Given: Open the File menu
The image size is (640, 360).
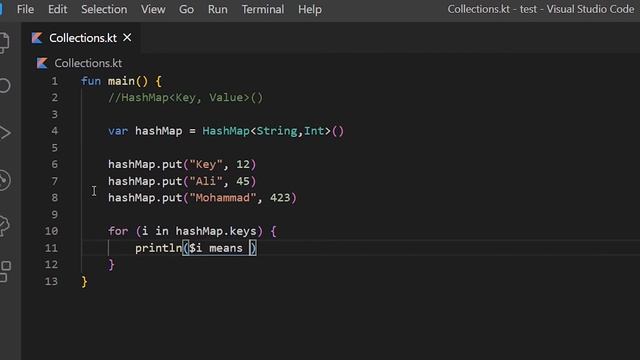Looking at the screenshot, I should coord(25,9).
